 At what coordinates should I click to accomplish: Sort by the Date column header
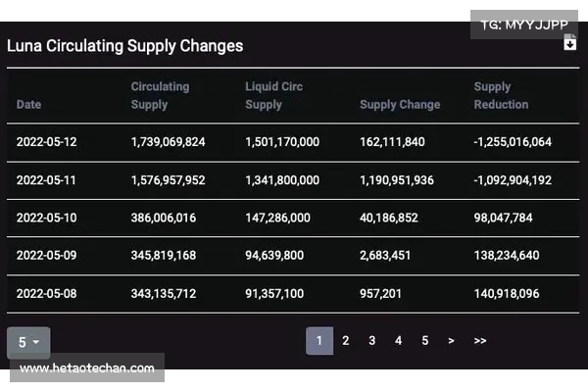point(29,105)
